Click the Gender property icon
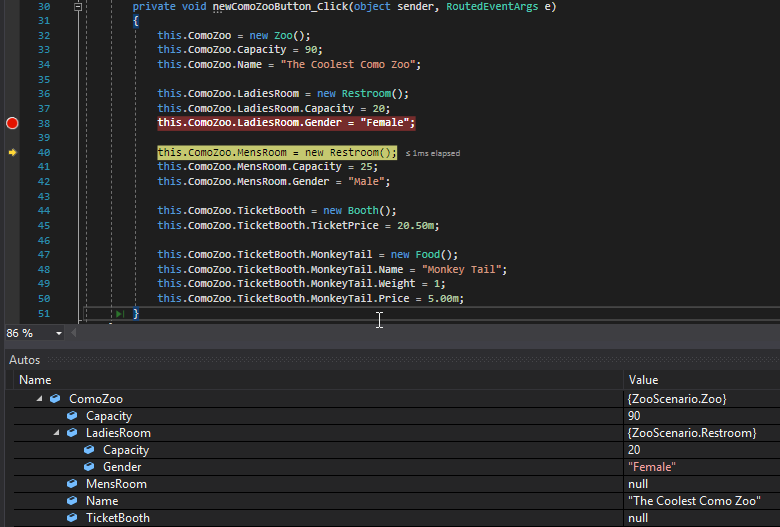 tap(89, 467)
